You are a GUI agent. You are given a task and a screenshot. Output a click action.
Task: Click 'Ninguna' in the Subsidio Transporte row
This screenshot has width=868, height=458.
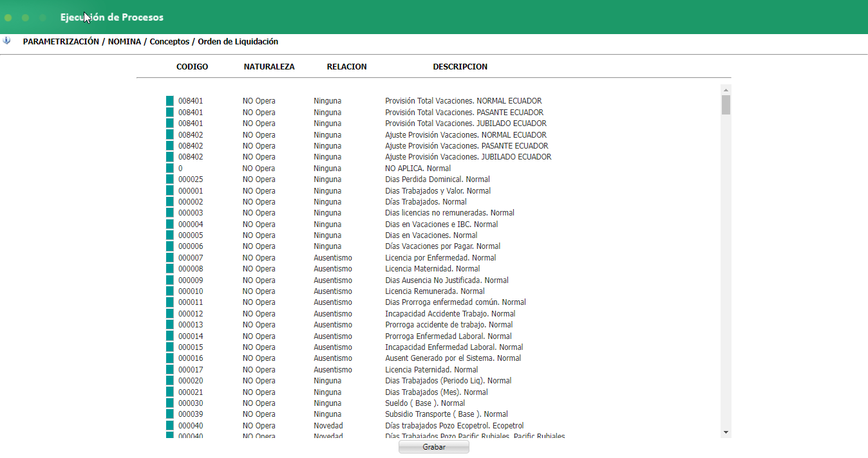click(x=328, y=414)
